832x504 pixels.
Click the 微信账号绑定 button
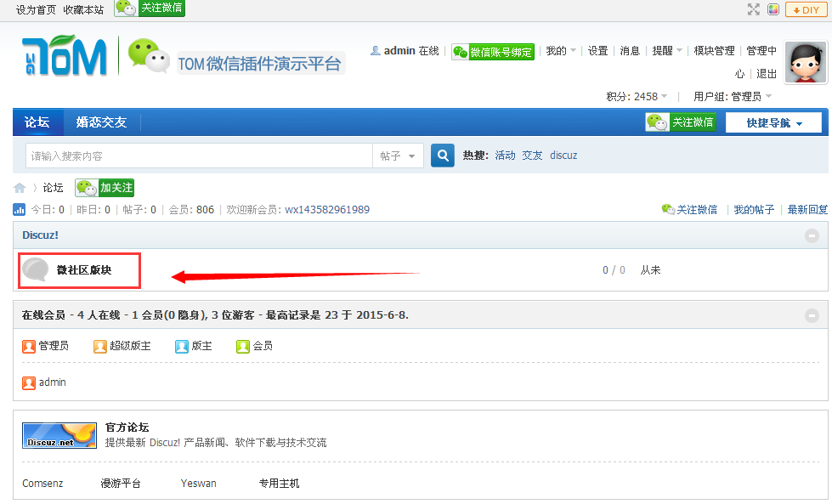(x=493, y=52)
